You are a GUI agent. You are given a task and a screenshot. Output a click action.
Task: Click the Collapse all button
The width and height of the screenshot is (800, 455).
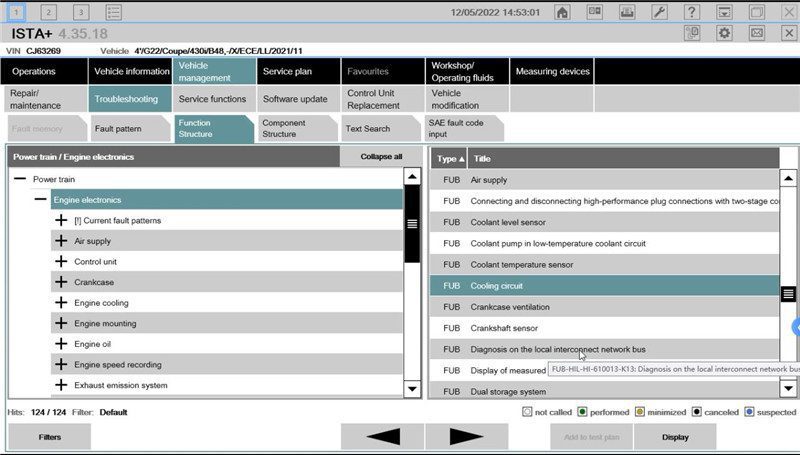point(381,157)
